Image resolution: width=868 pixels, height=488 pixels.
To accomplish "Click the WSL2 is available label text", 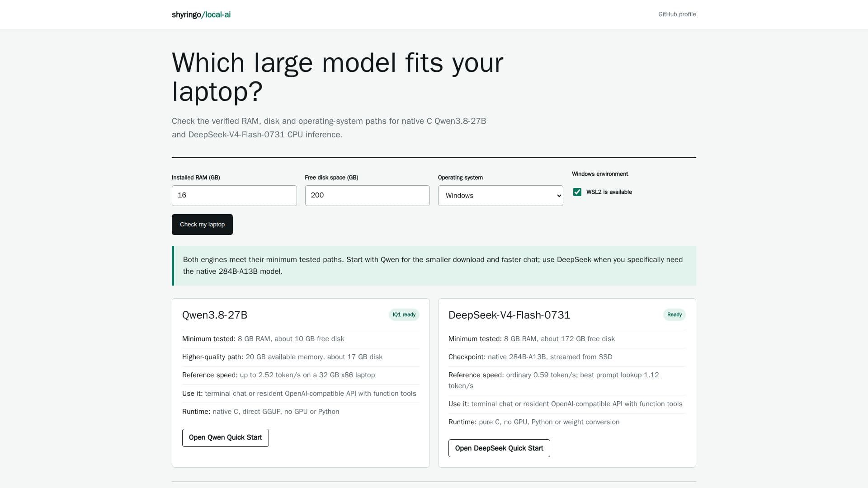I will (609, 192).
